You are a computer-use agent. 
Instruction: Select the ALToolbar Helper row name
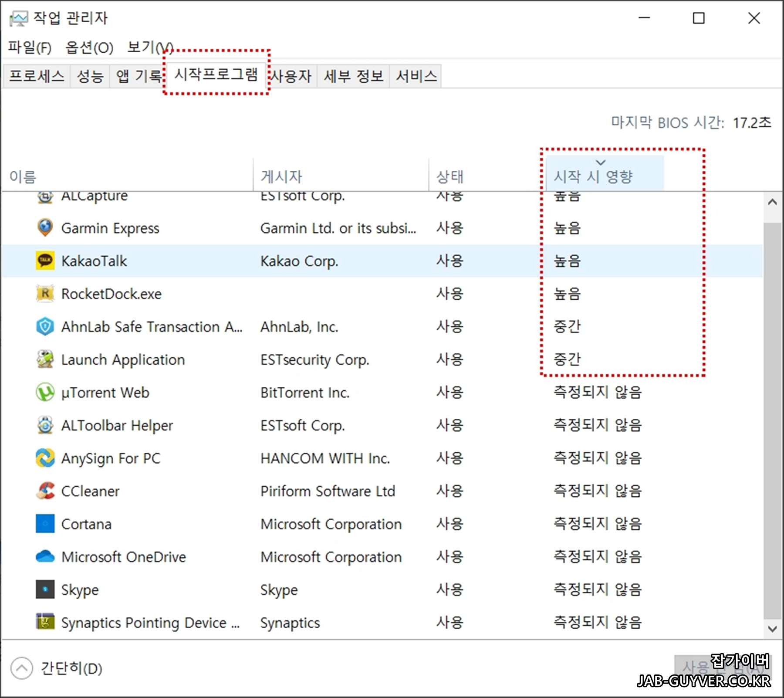117,425
